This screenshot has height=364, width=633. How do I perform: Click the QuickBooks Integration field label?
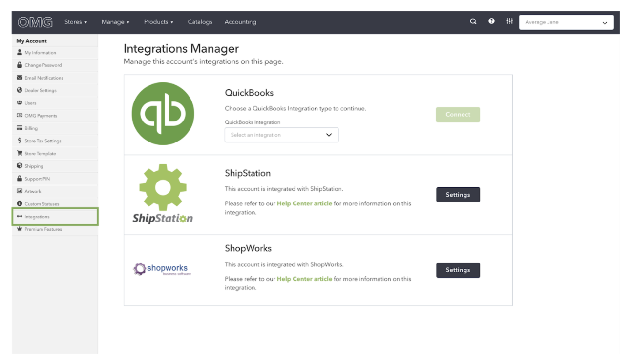253,122
